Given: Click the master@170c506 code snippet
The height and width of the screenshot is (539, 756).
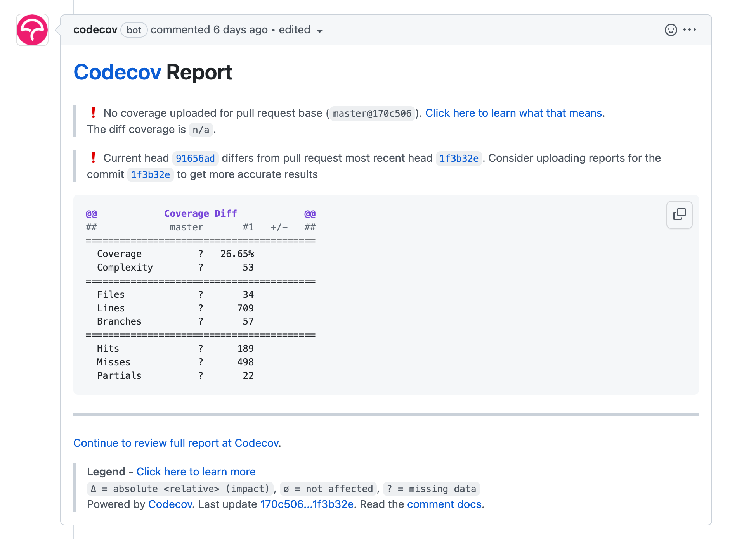Looking at the screenshot, I should tap(372, 113).
